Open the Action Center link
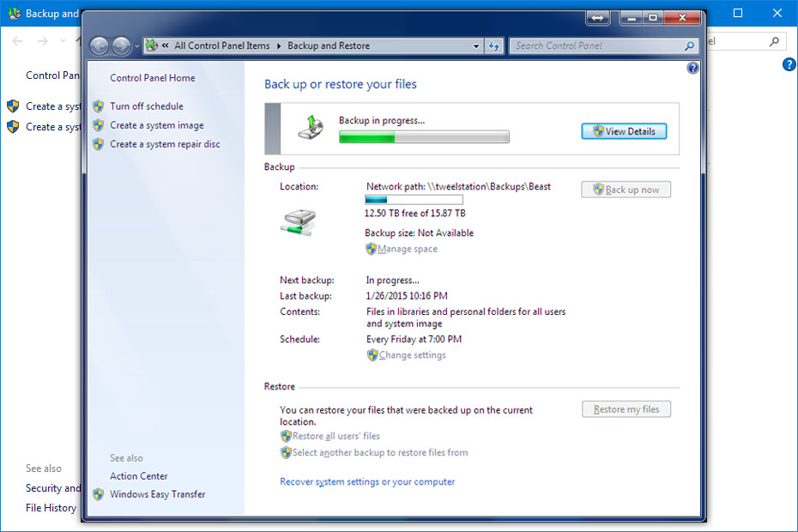 coord(138,476)
